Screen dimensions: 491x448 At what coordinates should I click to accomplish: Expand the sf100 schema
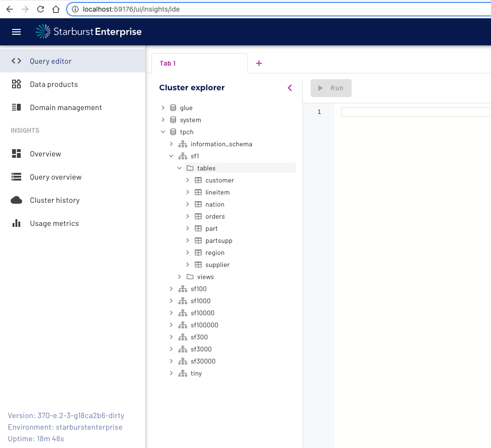click(x=171, y=289)
